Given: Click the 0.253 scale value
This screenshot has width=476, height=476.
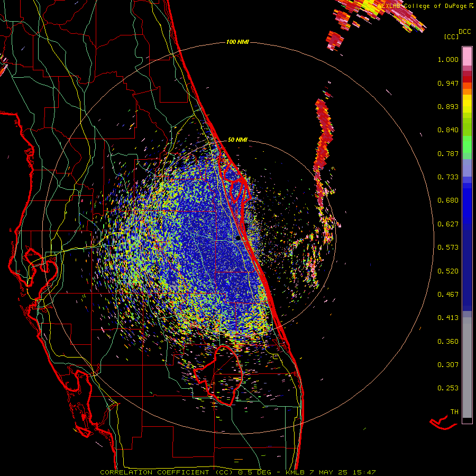Looking at the screenshot, I should tap(448, 388).
